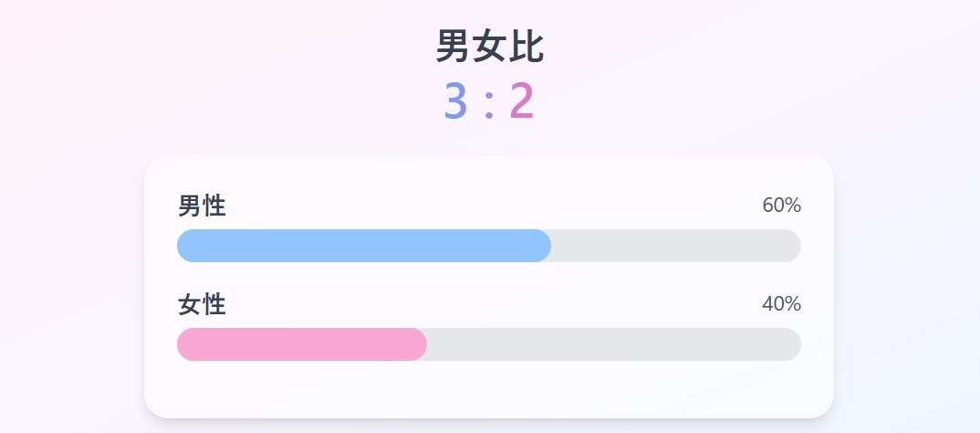This screenshot has height=433, width=980.
Task: Click the pink number 2 in the ratio
Action: click(521, 101)
